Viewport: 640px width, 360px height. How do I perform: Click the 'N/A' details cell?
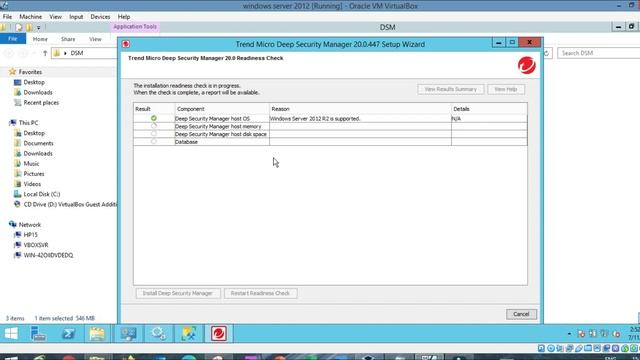point(489,118)
